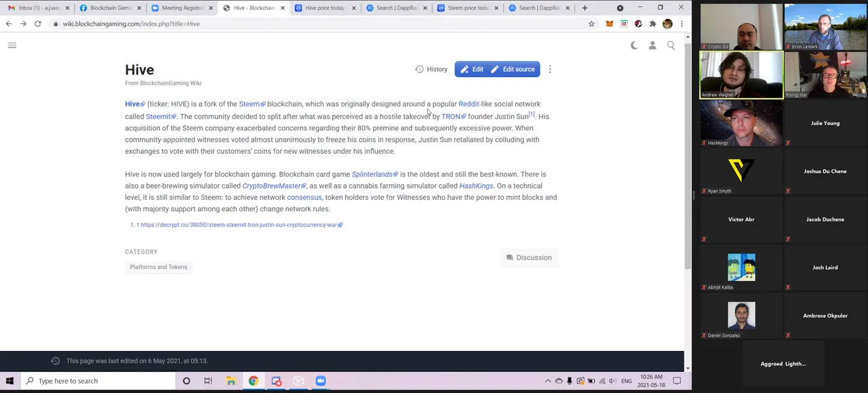The width and height of the screenshot is (868, 393).
Task: Open the user account icon menu
Action: 652,45
